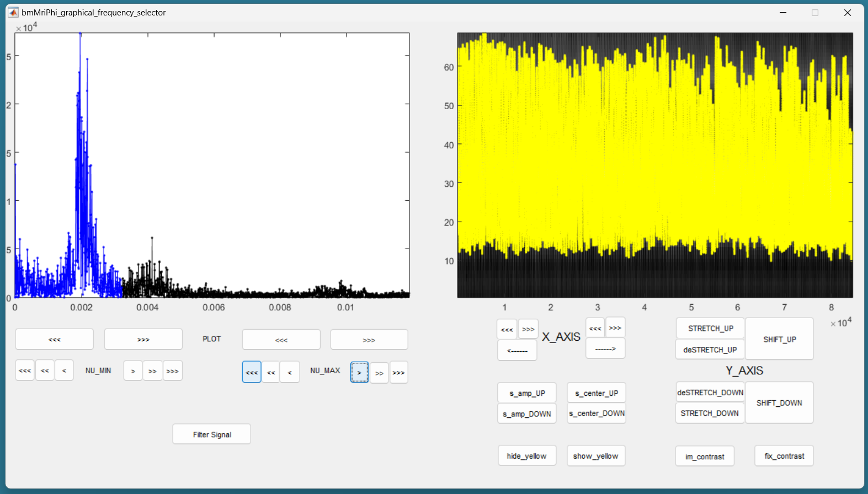
Task: Click on the yellow signal image plot
Action: (x=655, y=165)
